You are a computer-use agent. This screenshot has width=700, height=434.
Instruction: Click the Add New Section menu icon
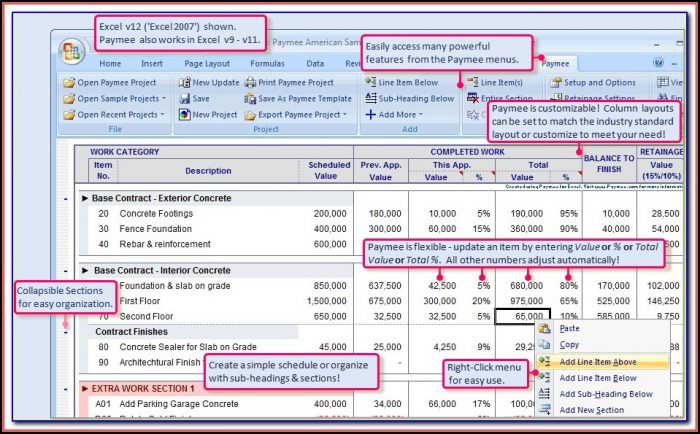pos(544,409)
